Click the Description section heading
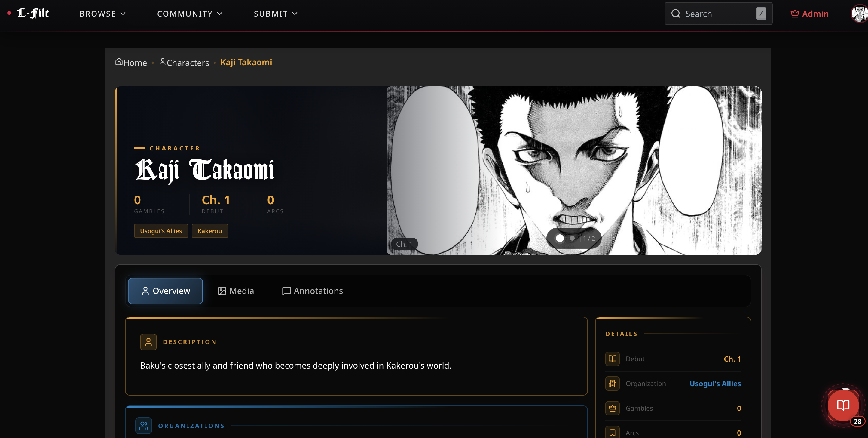 click(x=190, y=342)
